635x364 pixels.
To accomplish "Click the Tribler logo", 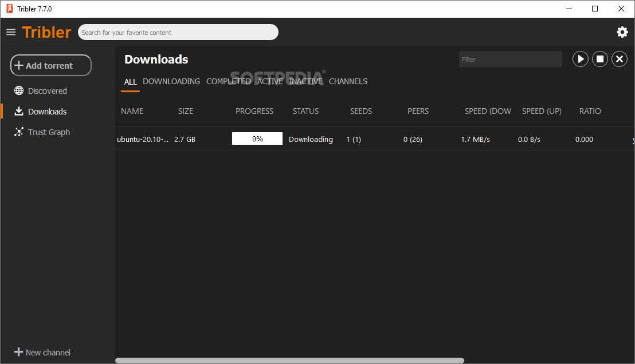I will (x=46, y=33).
